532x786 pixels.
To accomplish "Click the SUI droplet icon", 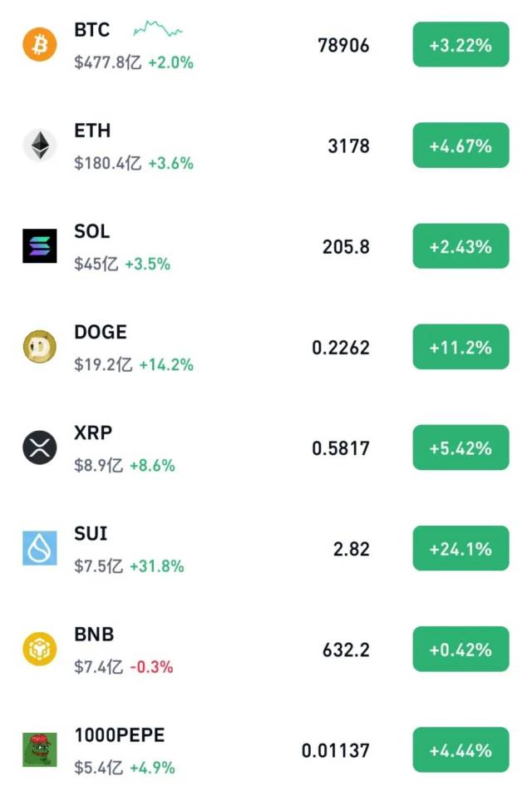I will tap(39, 549).
